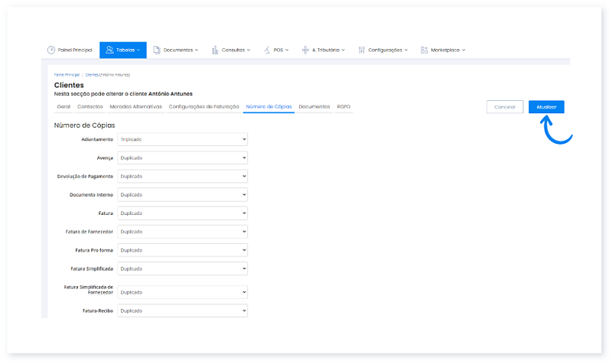The image size is (612, 364).
Task: Open the Documento Interno dropdown
Action: (183, 195)
